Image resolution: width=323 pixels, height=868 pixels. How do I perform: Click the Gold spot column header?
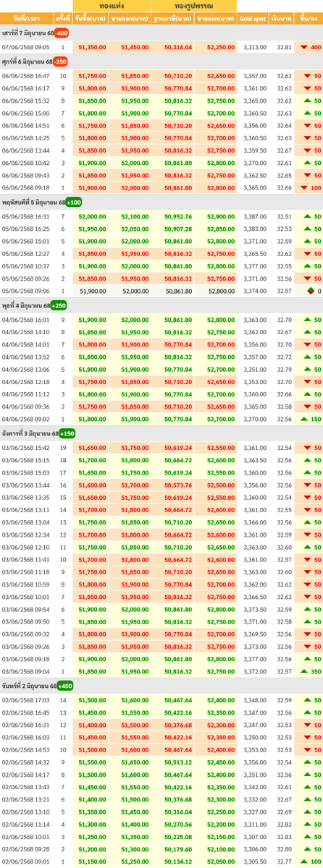253,18
